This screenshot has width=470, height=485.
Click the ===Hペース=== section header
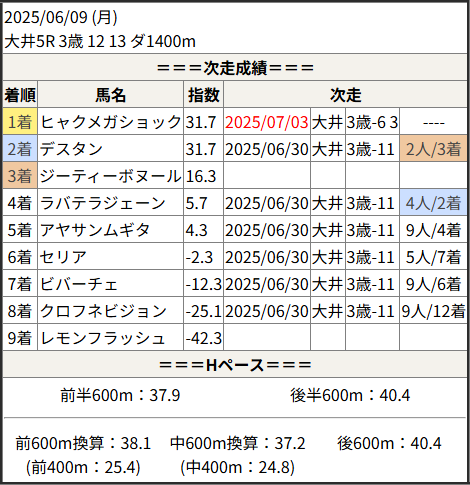(x=235, y=364)
